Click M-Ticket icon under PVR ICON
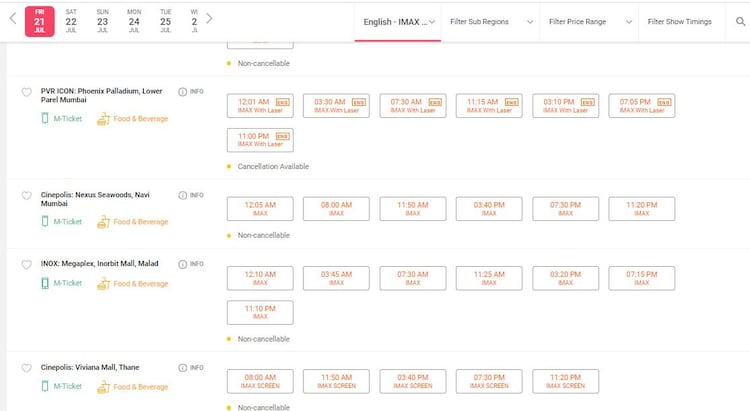Image resolution: width=750 pixels, height=411 pixels. click(x=45, y=119)
